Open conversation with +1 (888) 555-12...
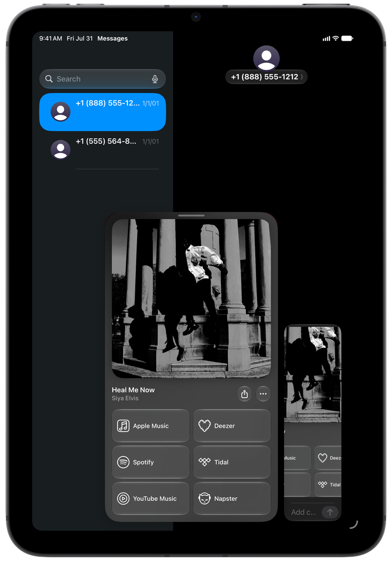The width and height of the screenshot is (392, 562). pyautogui.click(x=102, y=112)
